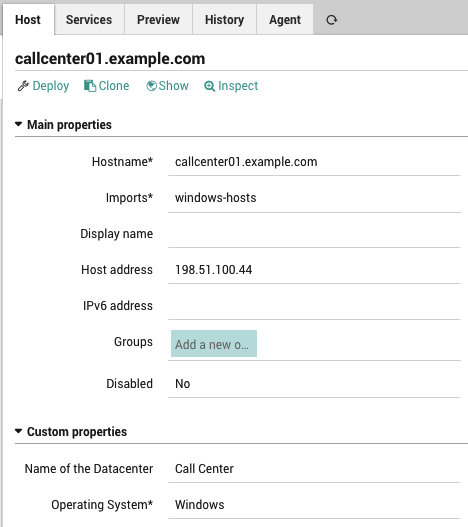Open the Preview tab
468x527 pixels.
[158, 19]
